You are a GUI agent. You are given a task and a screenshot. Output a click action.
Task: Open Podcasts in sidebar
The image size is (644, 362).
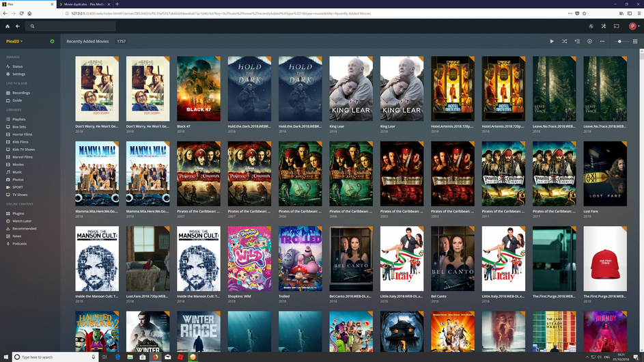[19, 244]
